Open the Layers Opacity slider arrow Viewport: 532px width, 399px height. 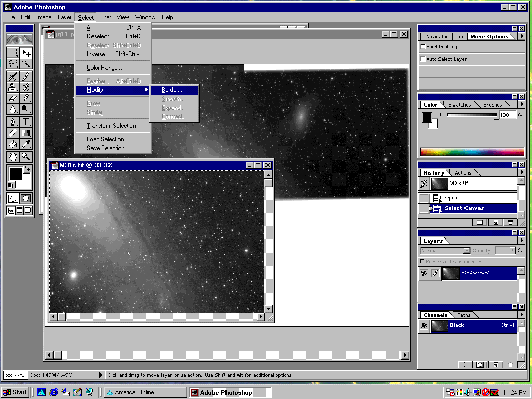[512, 251]
